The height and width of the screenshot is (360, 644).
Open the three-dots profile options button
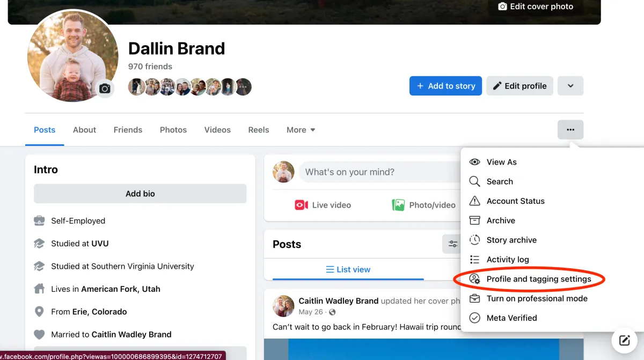click(x=570, y=130)
